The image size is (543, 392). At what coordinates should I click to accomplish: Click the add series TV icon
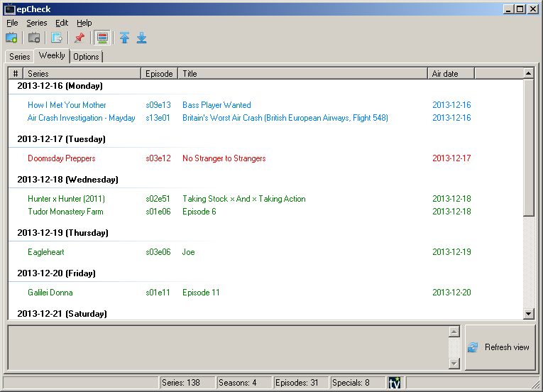click(x=11, y=38)
